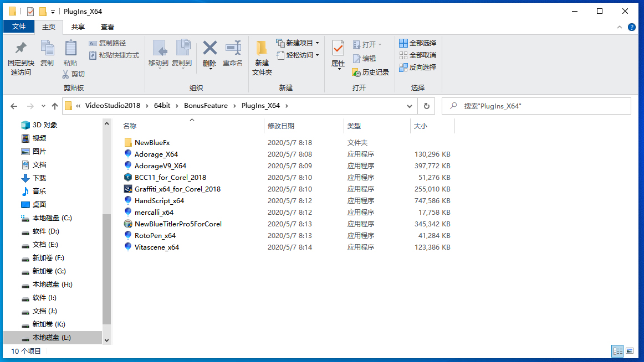
Task: Switch to the 主页 ribbon tab
Action: pyautogui.click(x=48, y=27)
